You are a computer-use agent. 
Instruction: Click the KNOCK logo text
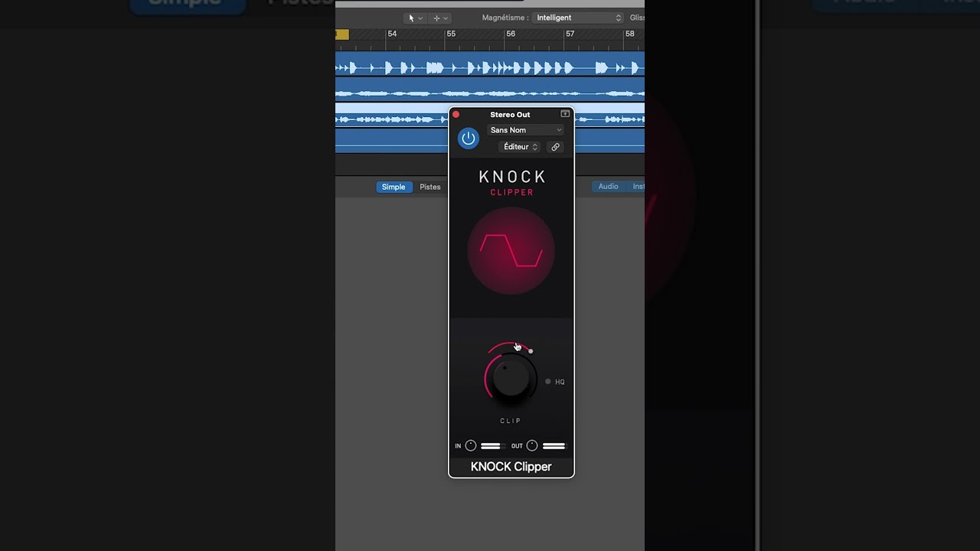point(511,177)
